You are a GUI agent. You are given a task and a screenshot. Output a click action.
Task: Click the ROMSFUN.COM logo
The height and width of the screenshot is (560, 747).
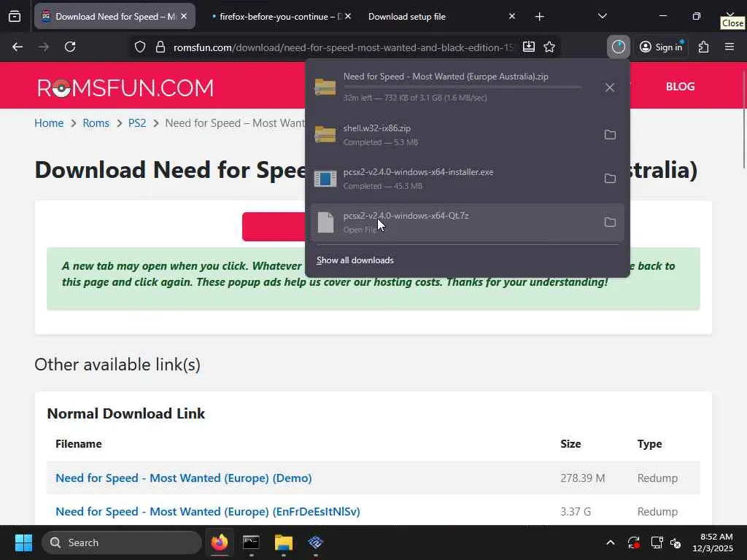(125, 87)
